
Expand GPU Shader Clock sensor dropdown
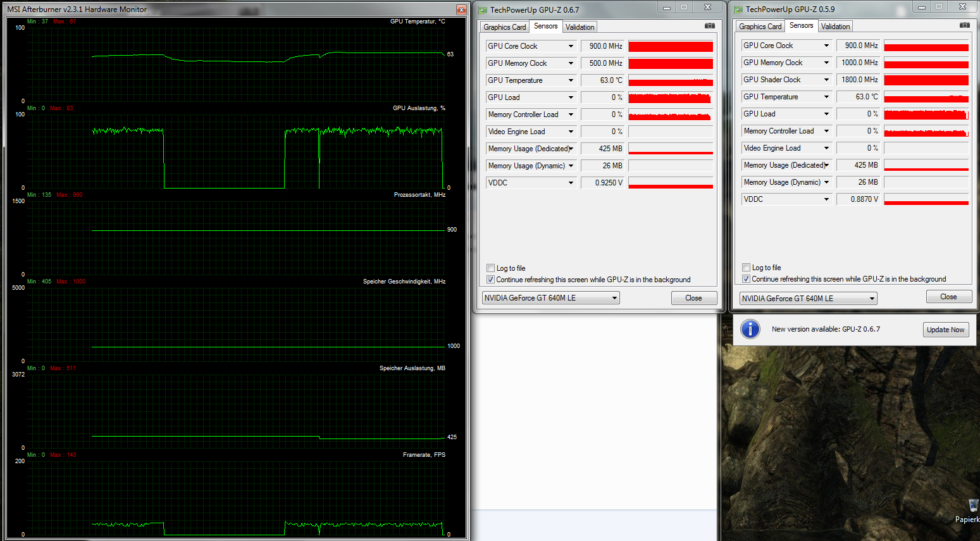pyautogui.click(x=826, y=80)
